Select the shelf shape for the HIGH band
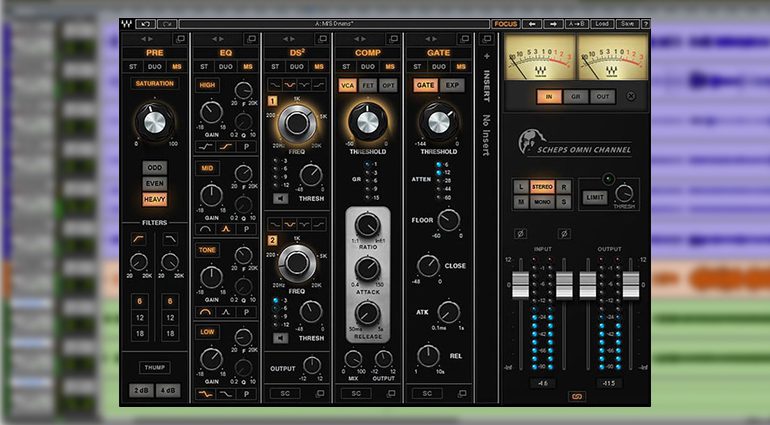This screenshot has width=770, height=425. click(225, 146)
